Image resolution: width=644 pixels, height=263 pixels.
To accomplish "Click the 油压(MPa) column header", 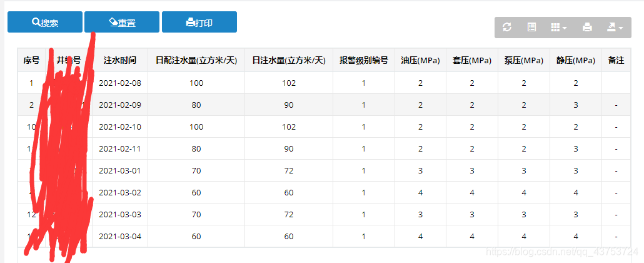I will click(x=420, y=61).
